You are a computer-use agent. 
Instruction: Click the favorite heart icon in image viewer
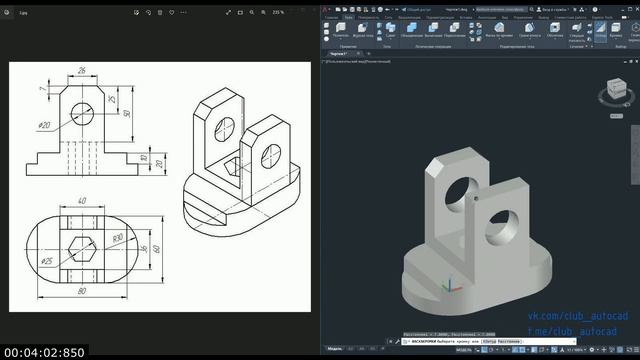[172, 13]
